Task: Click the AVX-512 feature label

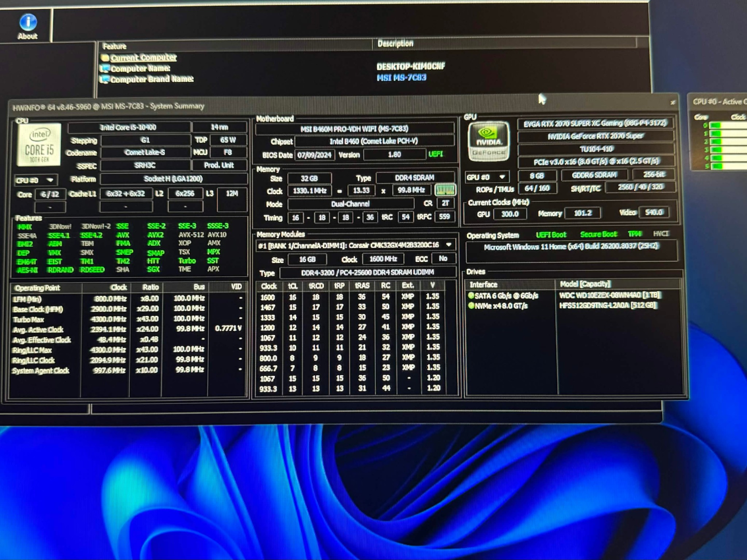Action: pyautogui.click(x=191, y=235)
